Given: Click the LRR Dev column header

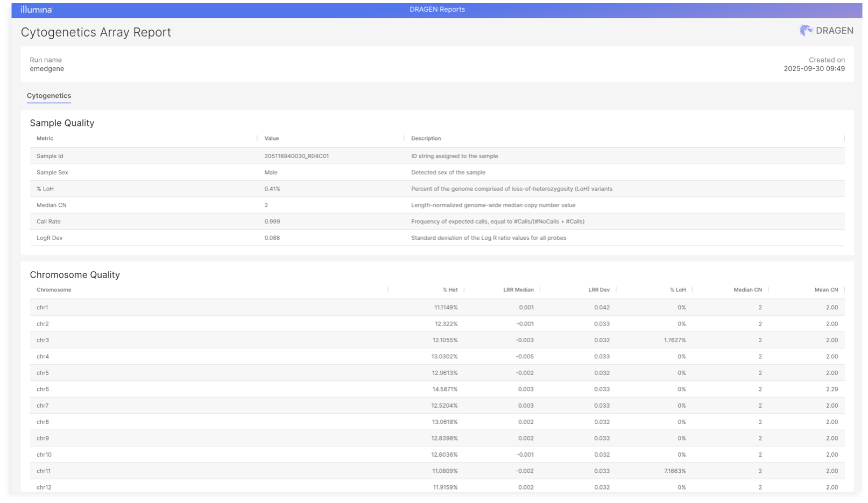Looking at the screenshot, I should coord(599,290).
